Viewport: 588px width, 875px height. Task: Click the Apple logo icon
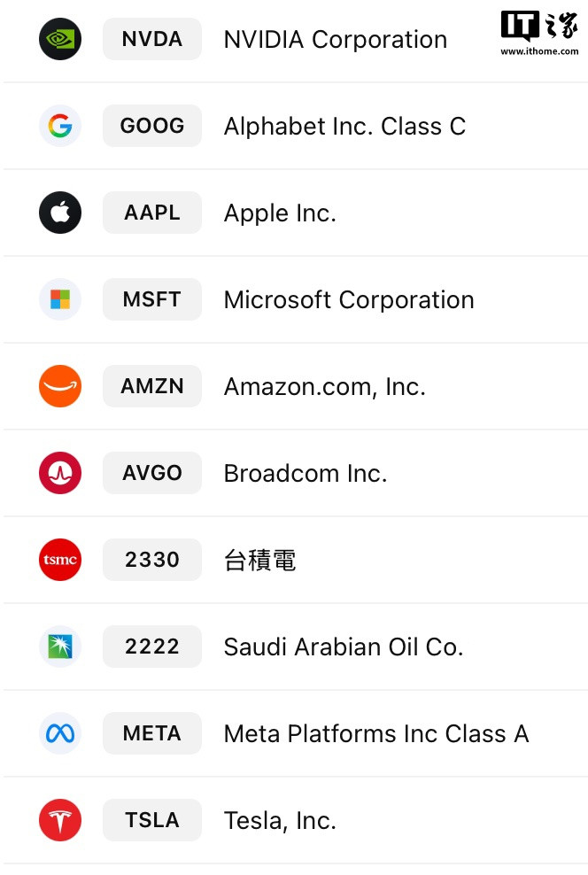60,213
